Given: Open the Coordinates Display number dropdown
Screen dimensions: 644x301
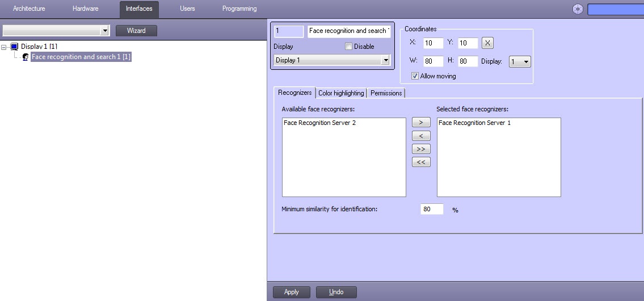Looking at the screenshot, I should (x=520, y=62).
